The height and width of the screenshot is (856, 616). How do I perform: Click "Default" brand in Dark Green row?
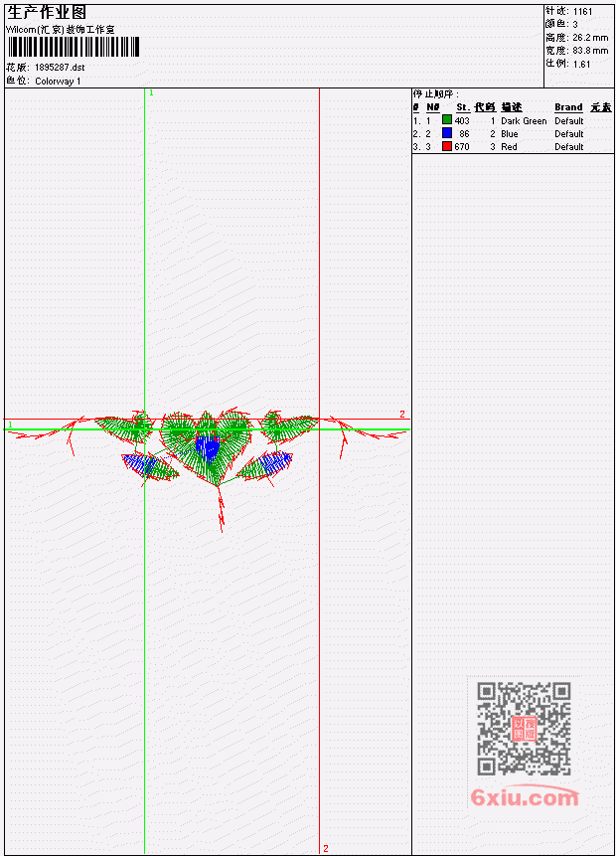569,120
